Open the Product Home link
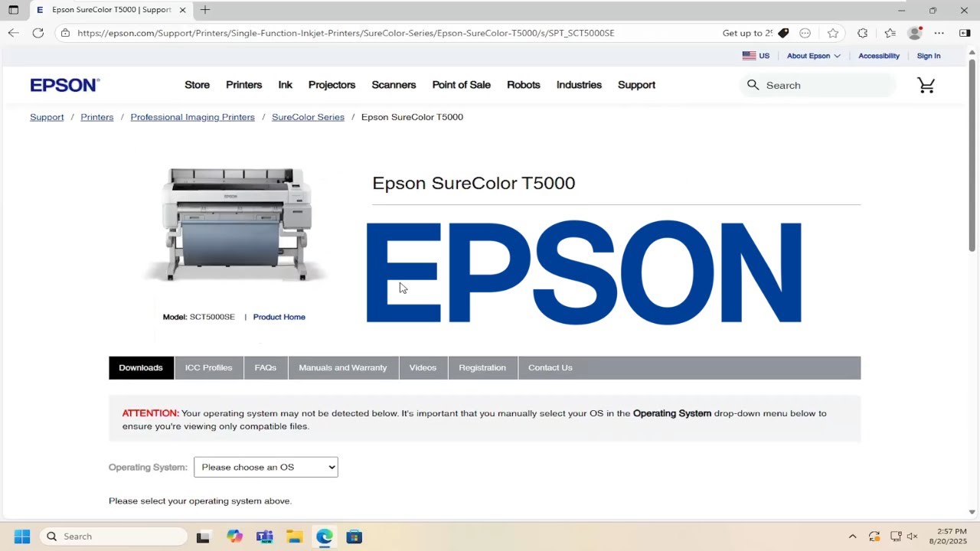Image resolution: width=980 pixels, height=551 pixels. [x=279, y=317]
